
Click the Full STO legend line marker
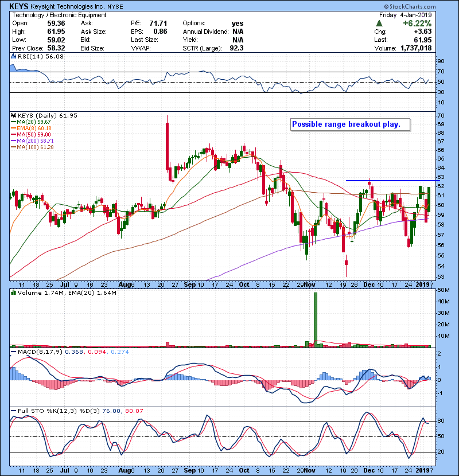(13, 411)
